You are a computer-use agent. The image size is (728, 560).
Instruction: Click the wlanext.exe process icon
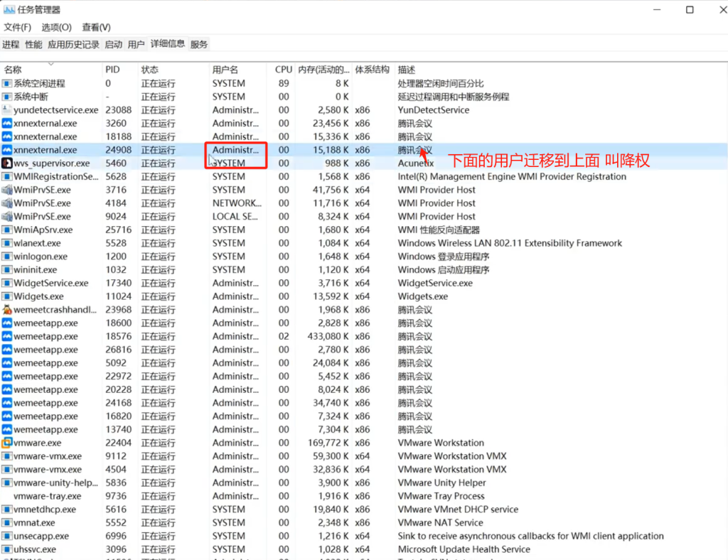pyautogui.click(x=6, y=243)
